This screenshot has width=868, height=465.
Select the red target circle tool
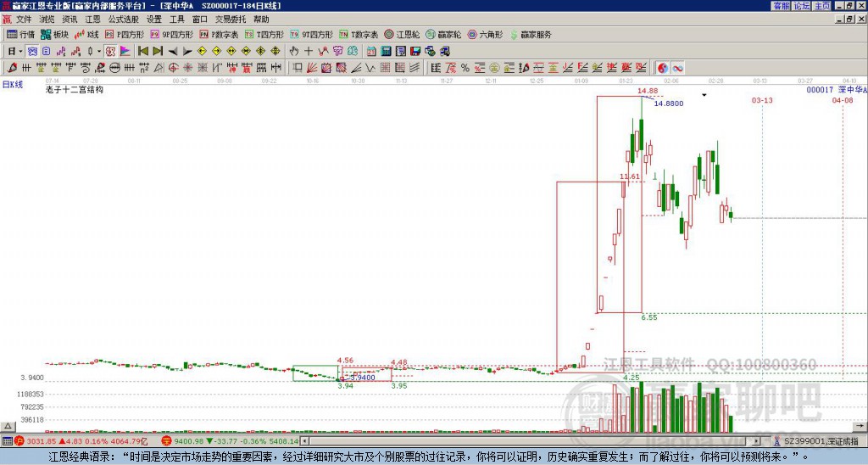(173, 68)
